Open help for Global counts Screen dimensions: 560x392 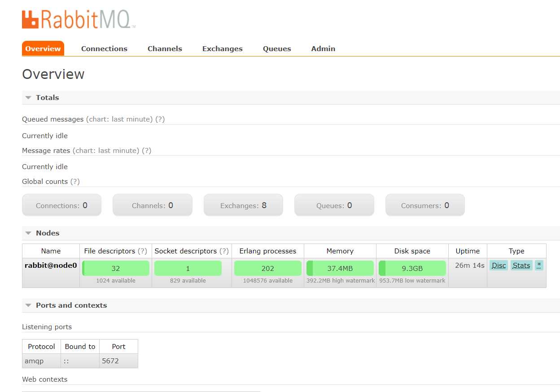click(x=75, y=181)
